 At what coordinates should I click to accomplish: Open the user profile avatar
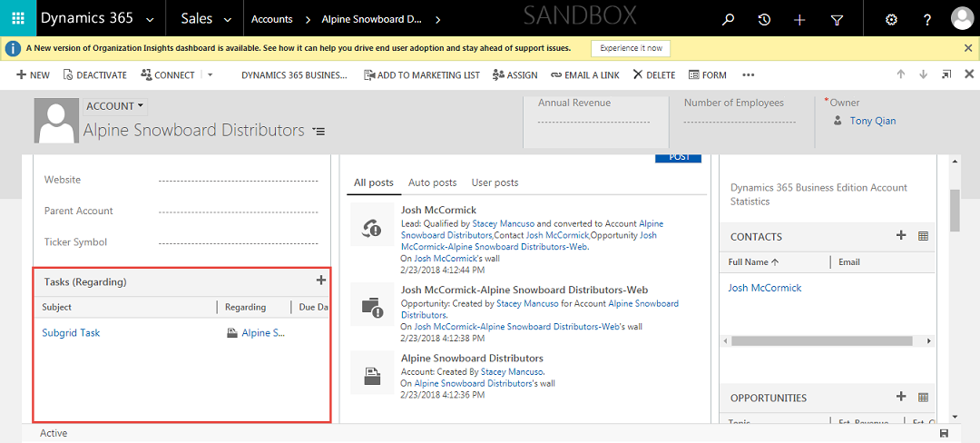pyautogui.click(x=963, y=19)
